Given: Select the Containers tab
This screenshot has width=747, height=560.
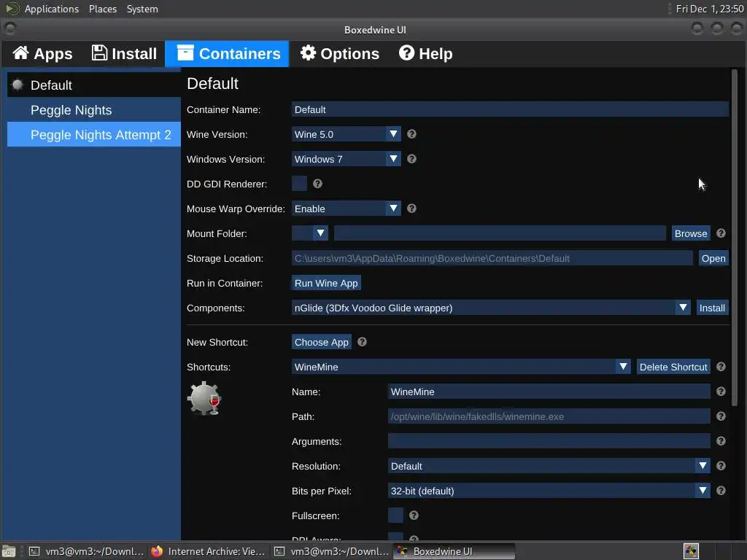Looking at the screenshot, I should point(228,53).
